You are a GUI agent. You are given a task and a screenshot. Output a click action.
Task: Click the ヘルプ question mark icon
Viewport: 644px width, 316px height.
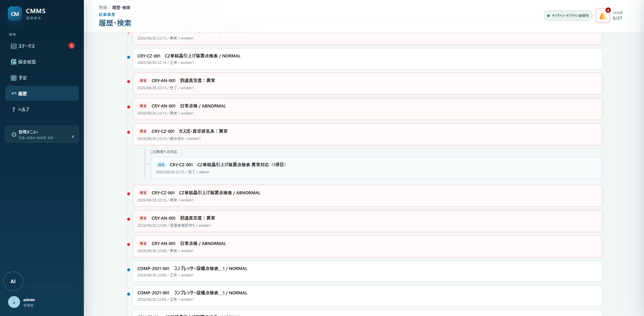tap(14, 110)
